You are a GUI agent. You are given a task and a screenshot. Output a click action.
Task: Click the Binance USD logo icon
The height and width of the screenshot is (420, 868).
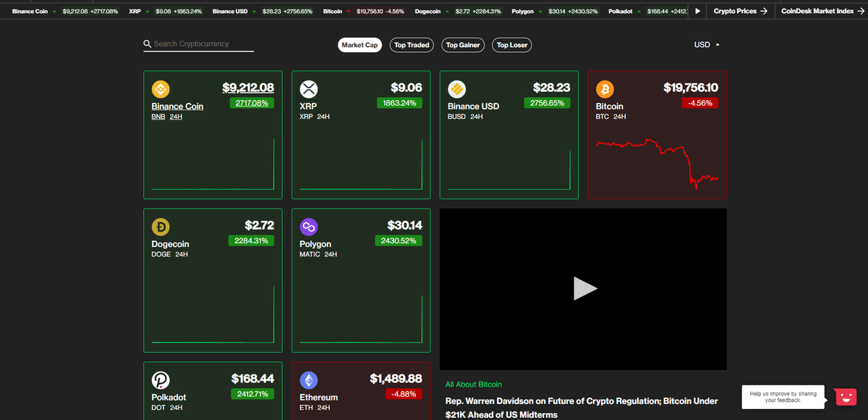pos(456,89)
